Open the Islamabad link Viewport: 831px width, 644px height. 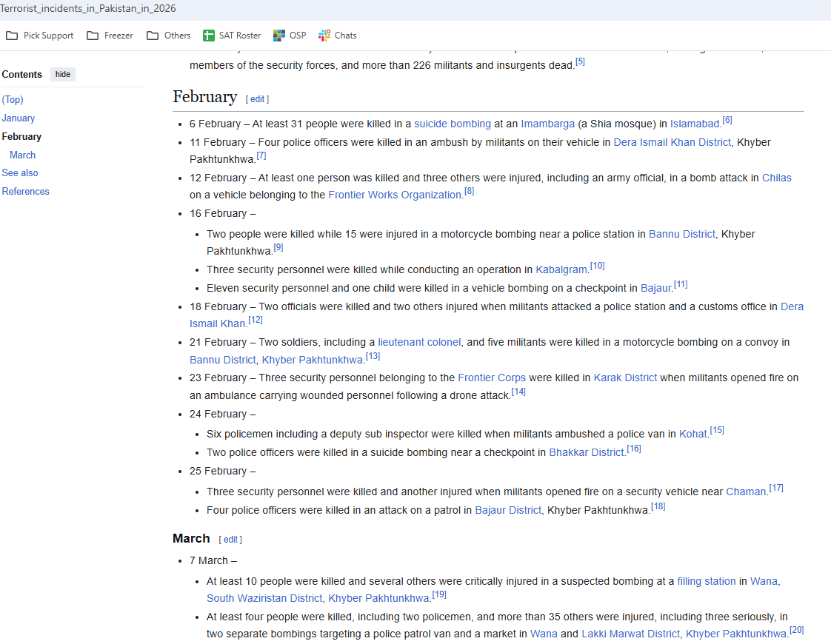click(x=695, y=124)
